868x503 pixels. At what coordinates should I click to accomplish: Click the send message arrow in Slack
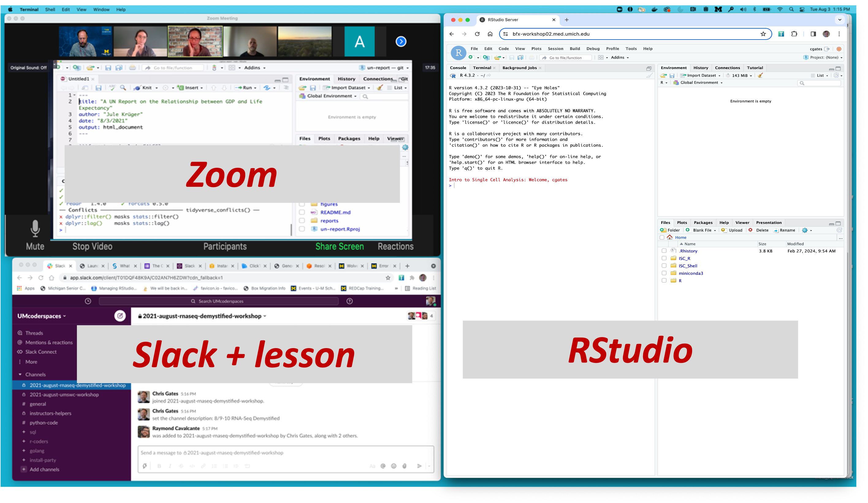(x=419, y=466)
